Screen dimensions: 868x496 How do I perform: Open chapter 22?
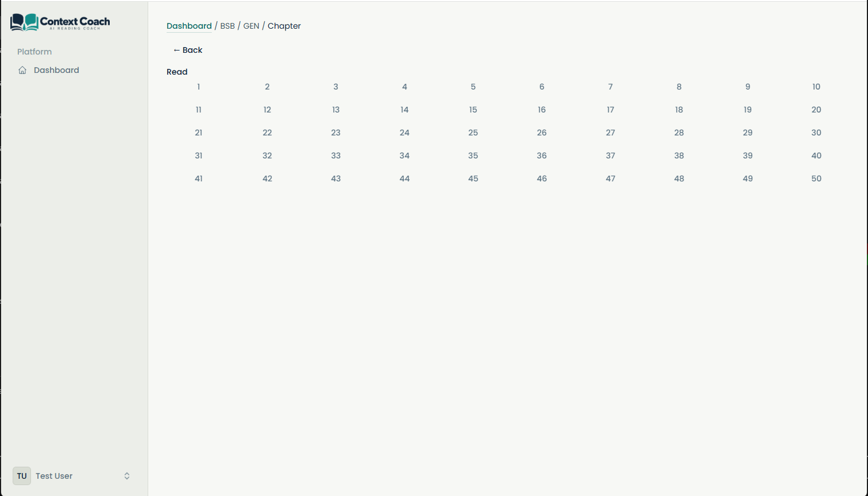pyautogui.click(x=267, y=133)
